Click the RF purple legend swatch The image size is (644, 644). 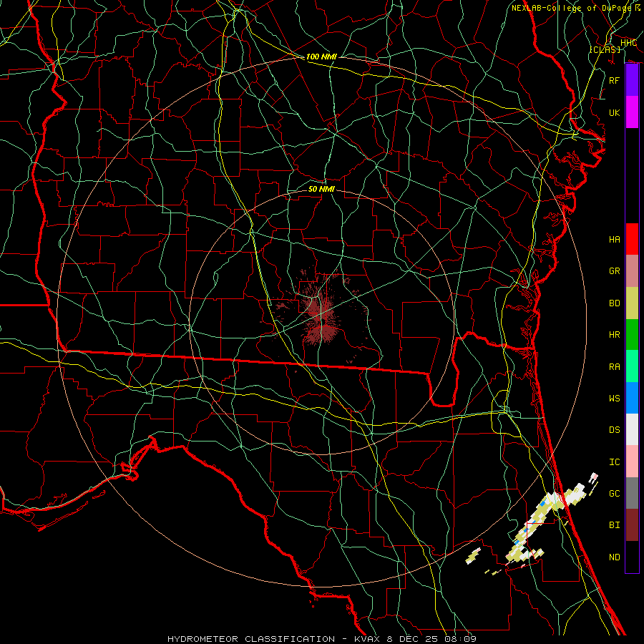(632, 80)
